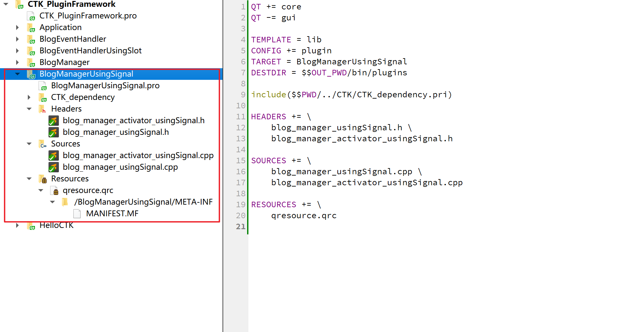Viewport: 644px width, 332px height.
Task: Select the BlogManager project entry
Action: tap(64, 62)
